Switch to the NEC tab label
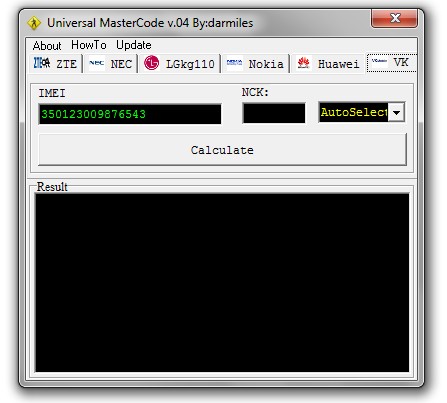The width and height of the screenshot is (447, 403). (121, 64)
